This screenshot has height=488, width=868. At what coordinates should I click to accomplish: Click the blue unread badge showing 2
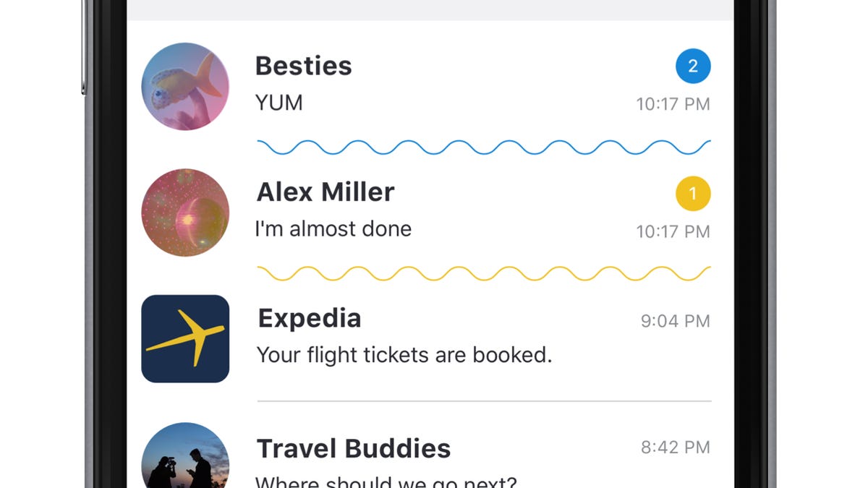click(x=693, y=67)
